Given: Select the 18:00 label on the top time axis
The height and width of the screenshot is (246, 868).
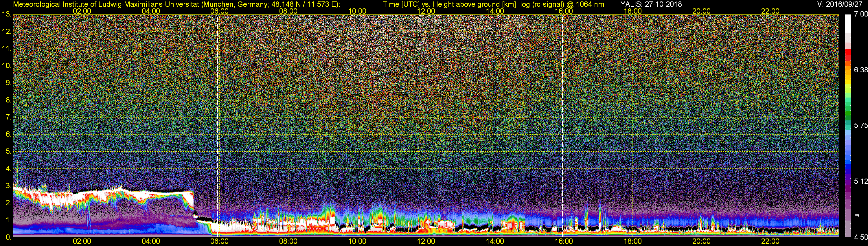Looking at the screenshot, I should (x=632, y=11).
